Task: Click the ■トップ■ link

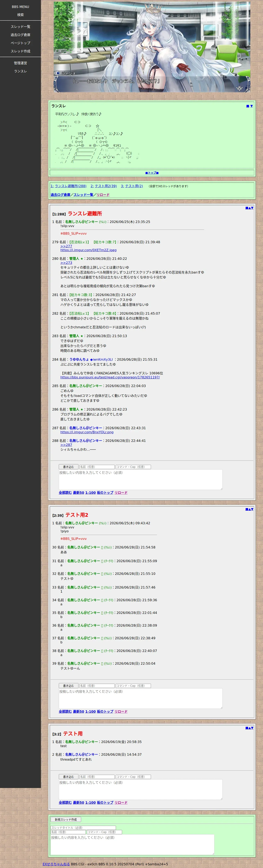Action: tap(152, 173)
